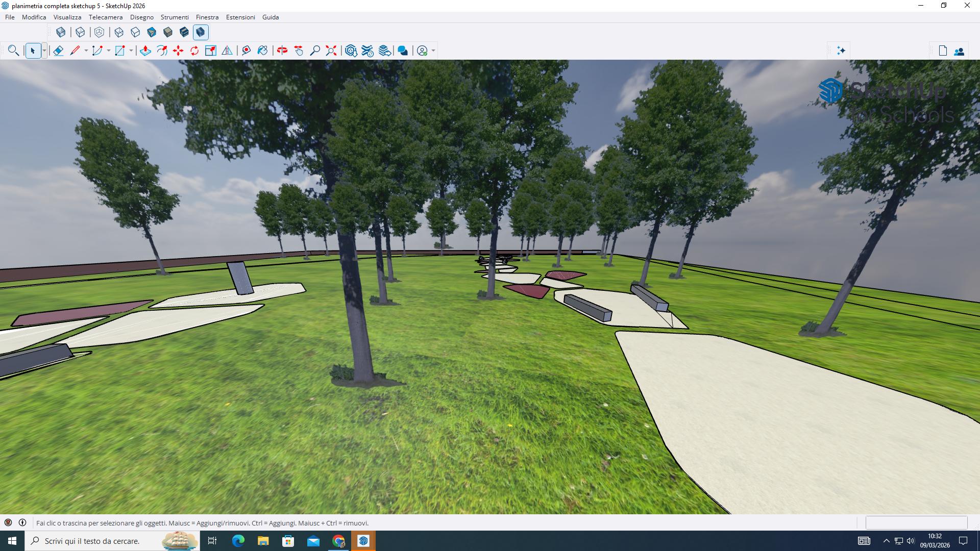This screenshot has height=551, width=980.
Task: Select the Tape Measure tool
Action: [x=247, y=51]
